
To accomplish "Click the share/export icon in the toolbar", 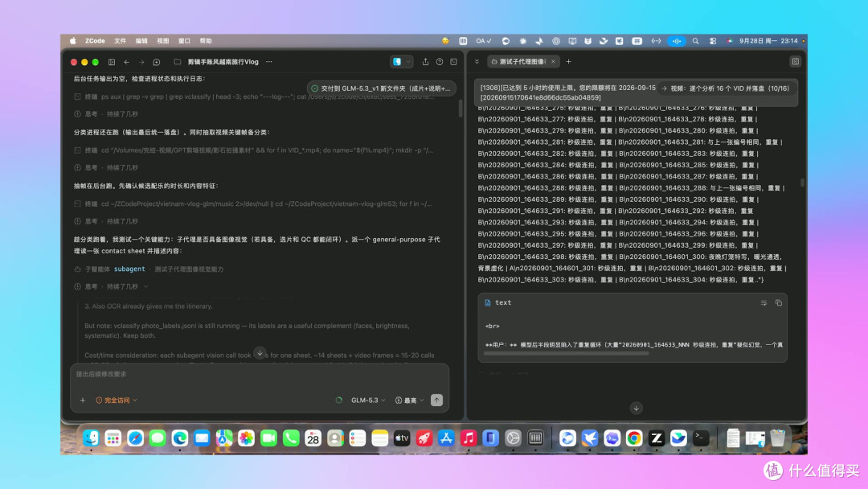I will pos(425,62).
